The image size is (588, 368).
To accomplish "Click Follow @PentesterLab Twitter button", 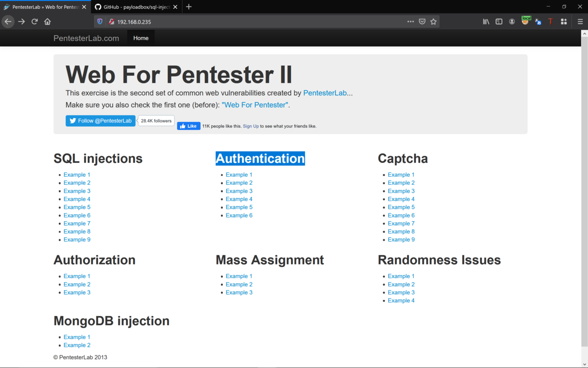I will coord(100,121).
